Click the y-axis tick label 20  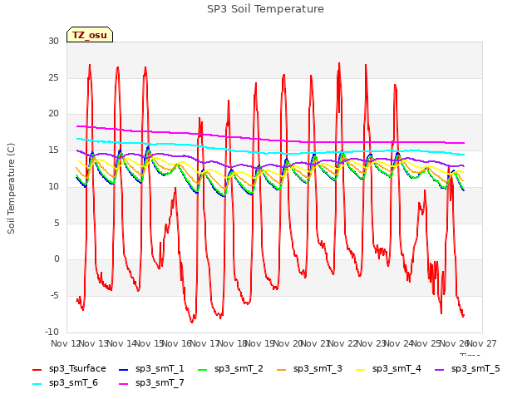pos(53,114)
